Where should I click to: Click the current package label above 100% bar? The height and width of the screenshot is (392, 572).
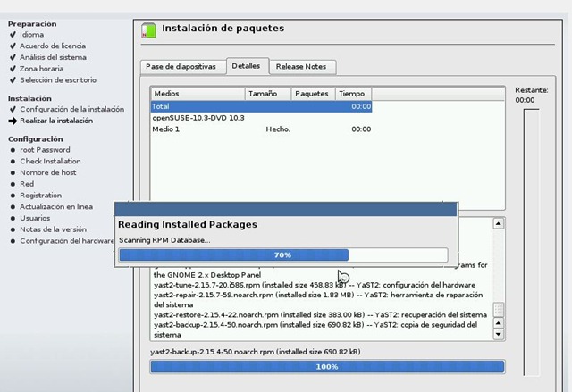coord(256,352)
